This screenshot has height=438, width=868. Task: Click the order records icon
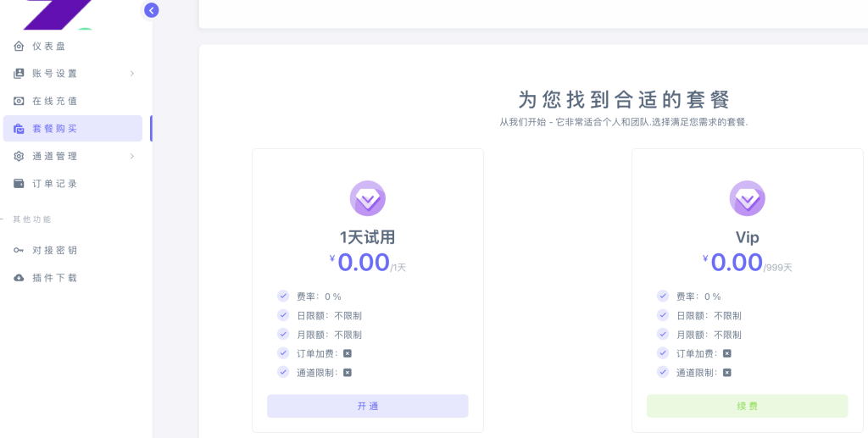pyautogui.click(x=19, y=184)
